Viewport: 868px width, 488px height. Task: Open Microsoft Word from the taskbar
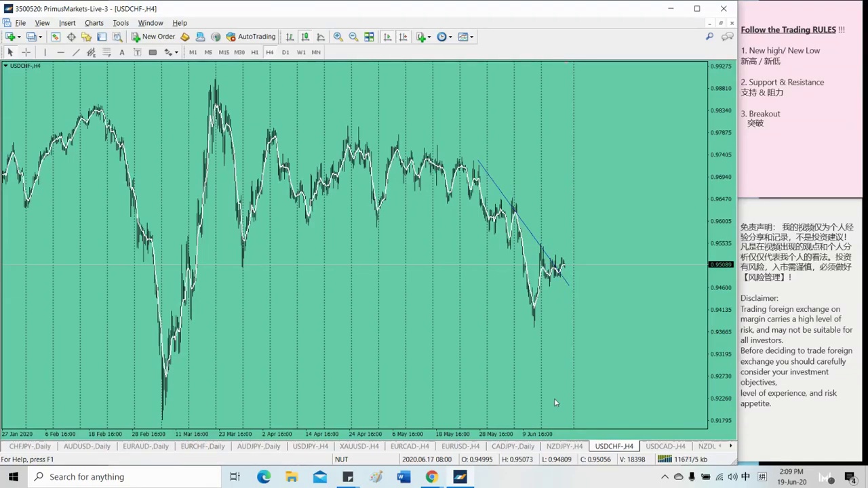pyautogui.click(x=403, y=476)
